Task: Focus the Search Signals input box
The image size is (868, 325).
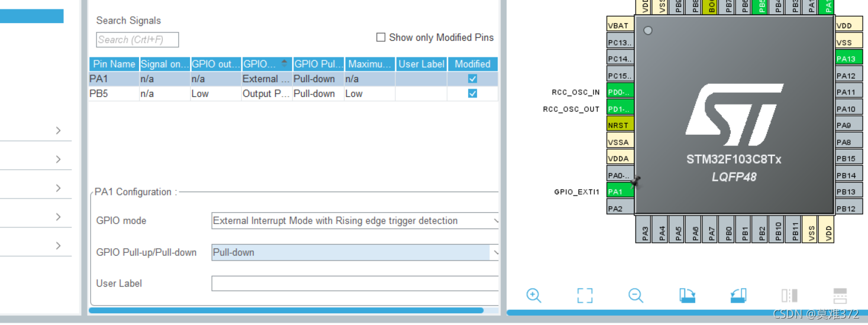Action: 137,40
